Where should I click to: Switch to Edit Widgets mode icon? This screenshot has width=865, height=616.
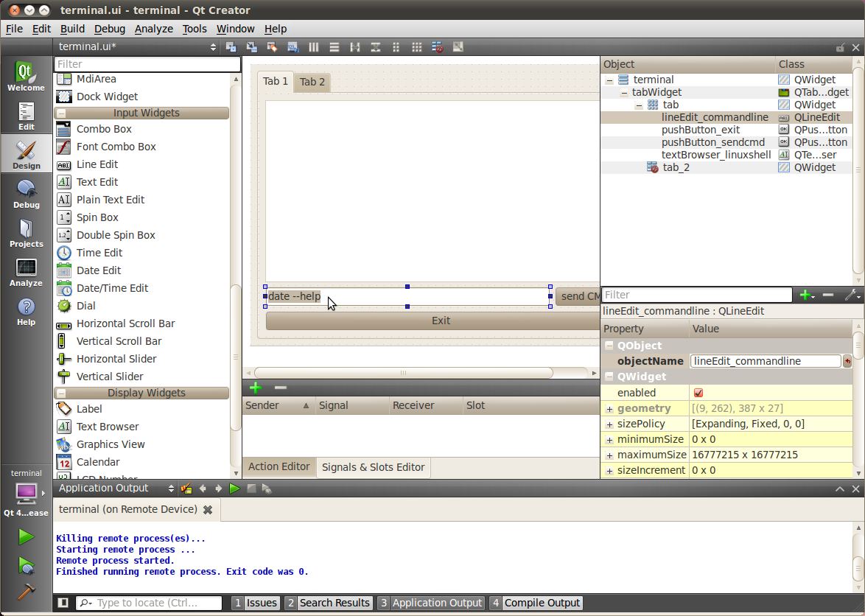231,47
